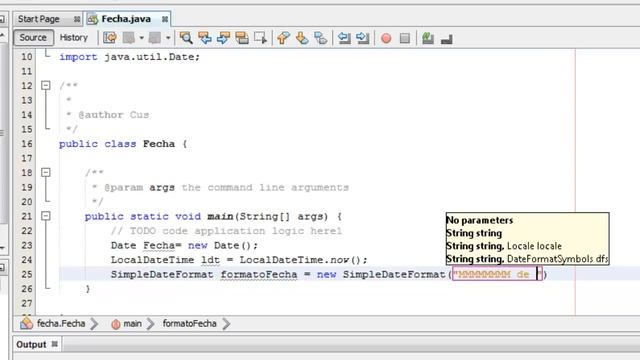Image resolution: width=640 pixels, height=360 pixels.
Task: Collapse the Javadoc fold at line 12
Action: click(x=46, y=86)
